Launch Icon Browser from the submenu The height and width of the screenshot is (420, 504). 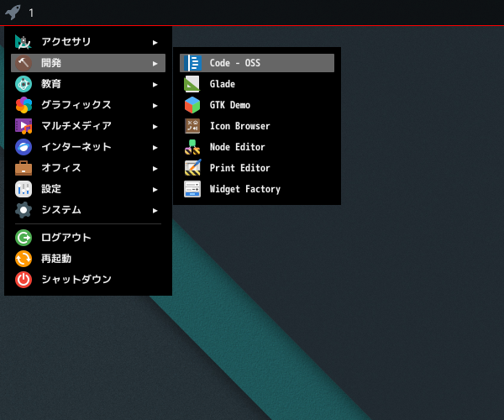tap(257, 126)
